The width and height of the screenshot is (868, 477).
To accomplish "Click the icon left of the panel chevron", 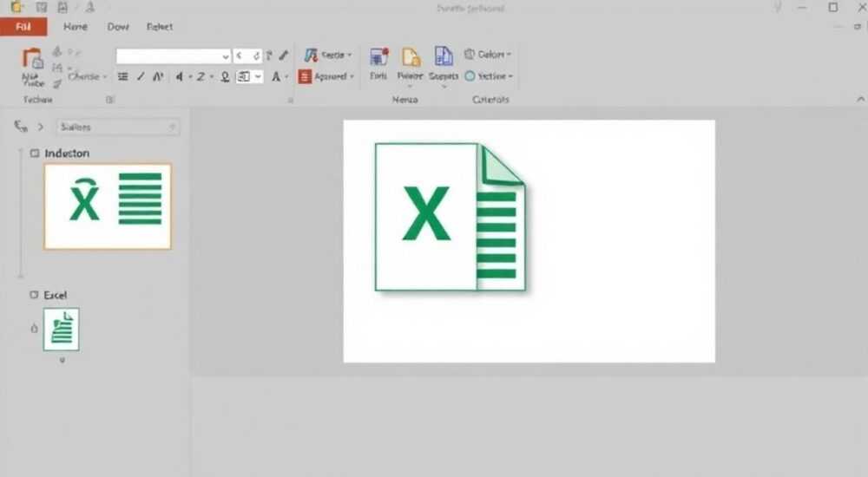I will pyautogui.click(x=21, y=127).
